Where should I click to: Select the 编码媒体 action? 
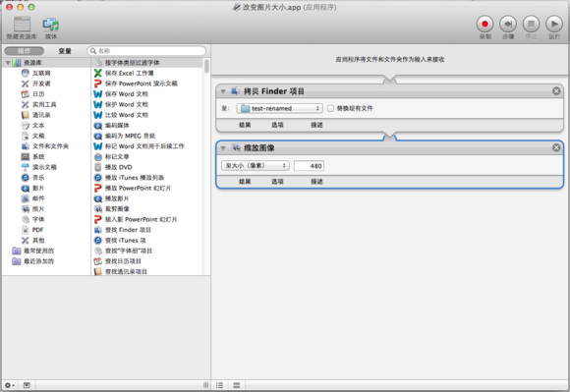[117, 126]
